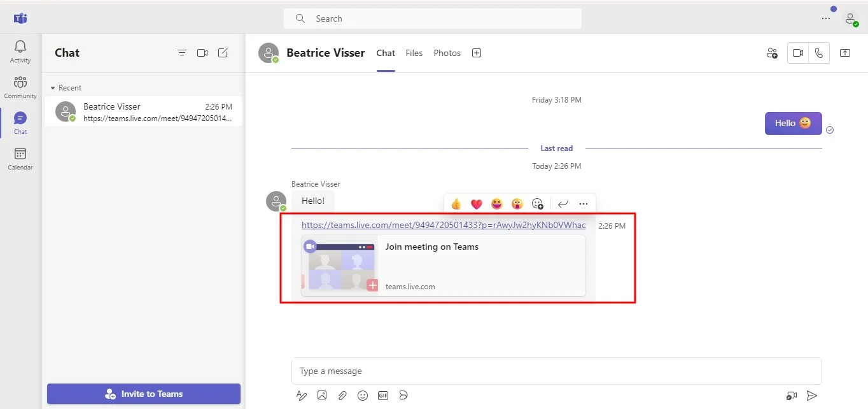Open more reactions picker
The height and width of the screenshot is (409, 868).
538,204
